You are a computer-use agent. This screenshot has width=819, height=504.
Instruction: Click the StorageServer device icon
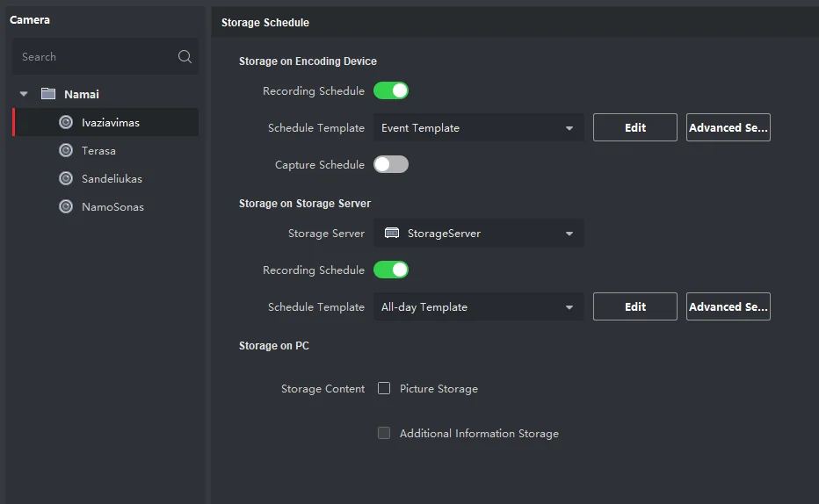tap(392, 234)
